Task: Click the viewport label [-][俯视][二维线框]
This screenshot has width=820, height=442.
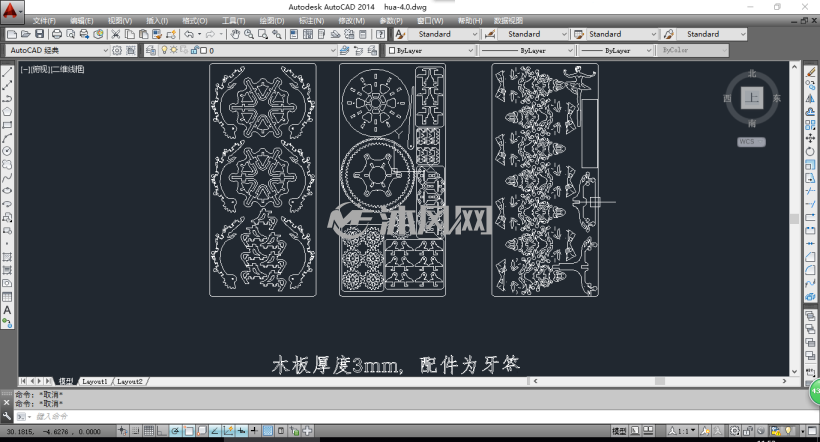Action: pos(52,69)
